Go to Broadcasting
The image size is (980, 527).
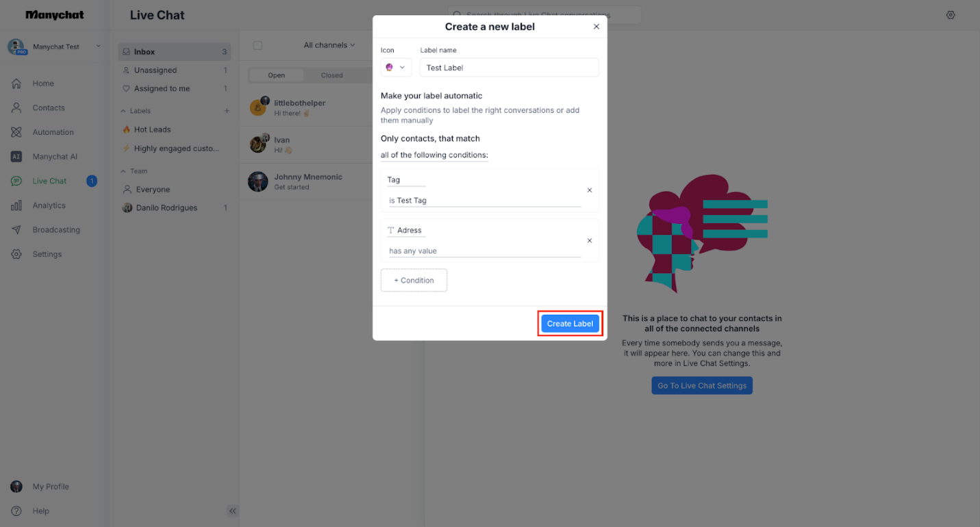coord(56,229)
